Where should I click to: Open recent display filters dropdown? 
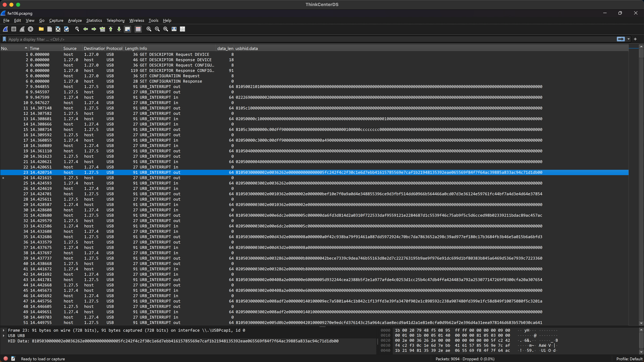(629, 39)
